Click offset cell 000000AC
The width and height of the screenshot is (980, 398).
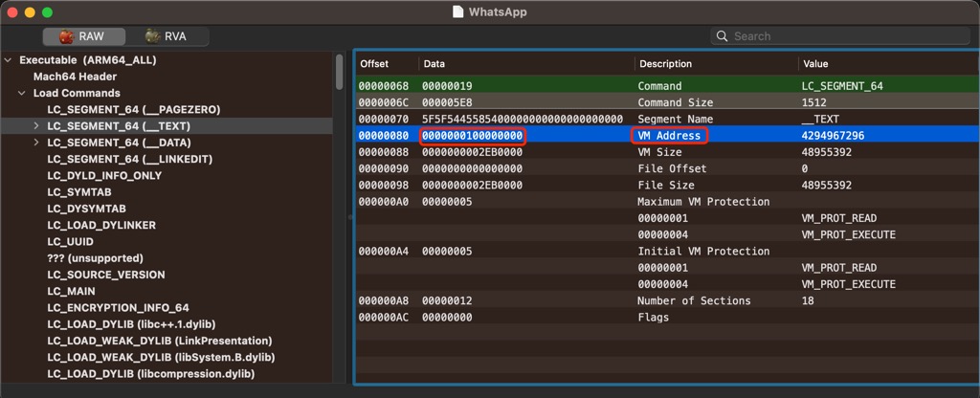point(384,318)
